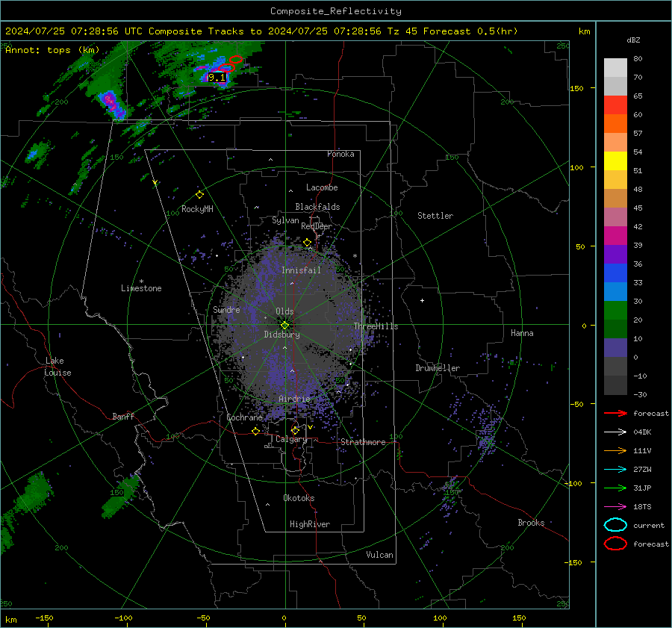Click the Calgary city label

291,439
